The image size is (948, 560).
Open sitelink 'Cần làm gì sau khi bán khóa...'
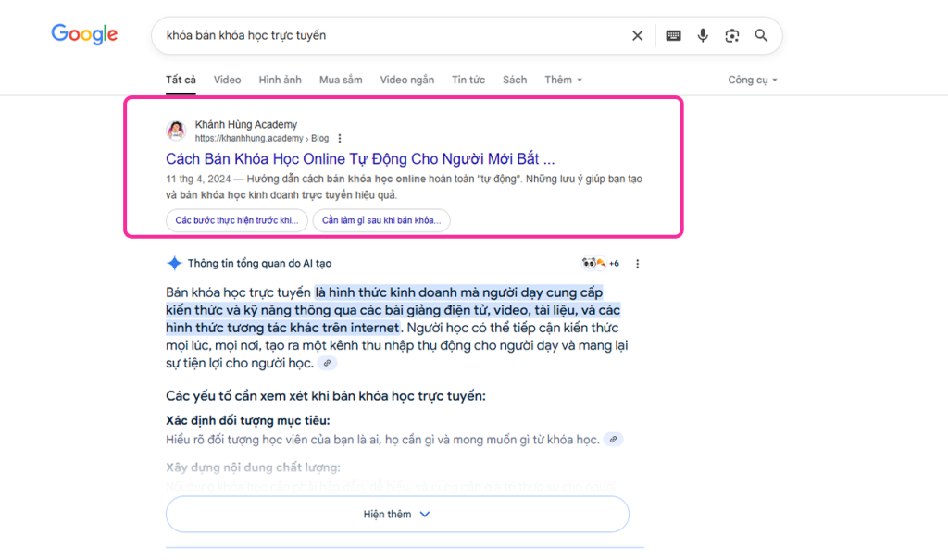[x=381, y=220]
